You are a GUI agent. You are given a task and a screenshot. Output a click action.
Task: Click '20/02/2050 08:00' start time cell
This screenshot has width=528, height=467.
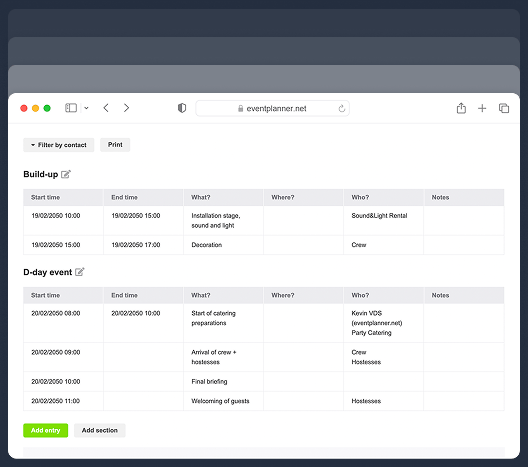click(63, 323)
